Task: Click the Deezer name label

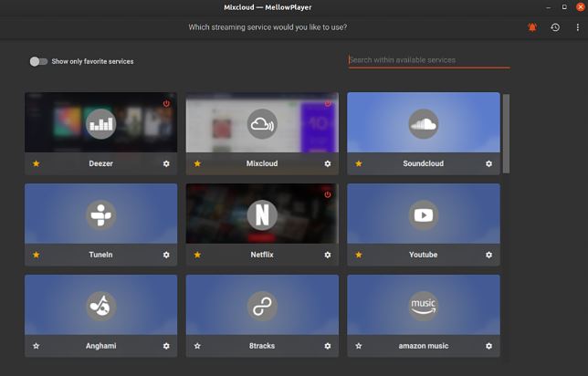Action: click(x=100, y=163)
